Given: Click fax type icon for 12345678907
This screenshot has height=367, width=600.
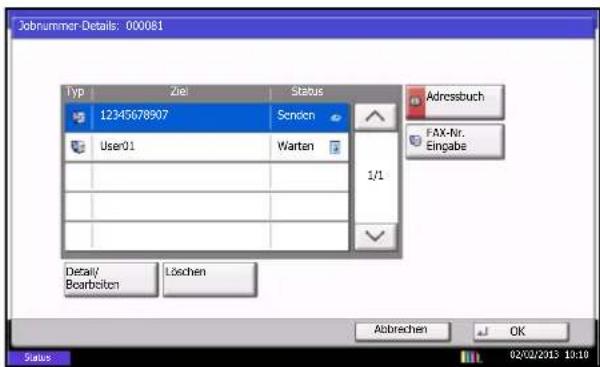Looking at the screenshot, I should (78, 117).
